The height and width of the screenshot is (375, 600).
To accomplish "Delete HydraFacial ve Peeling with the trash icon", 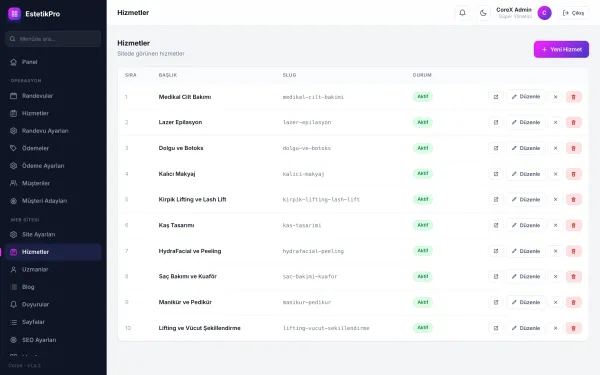I will coord(573,251).
